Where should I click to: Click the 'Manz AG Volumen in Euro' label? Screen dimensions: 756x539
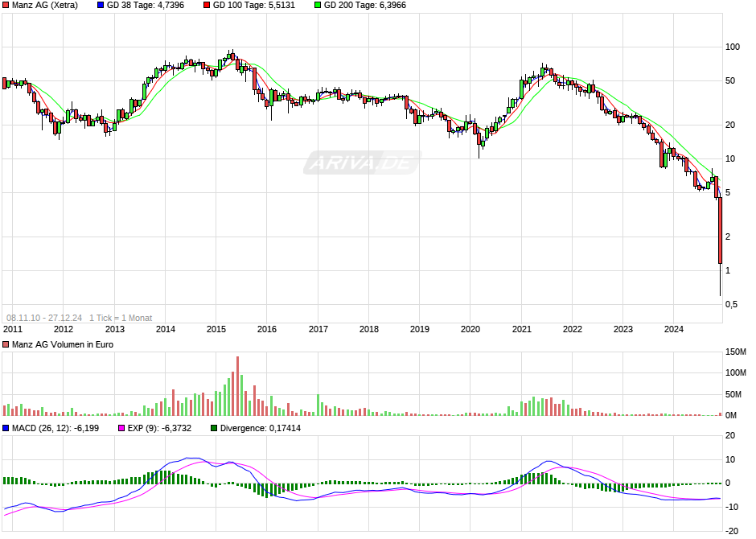[63, 344]
